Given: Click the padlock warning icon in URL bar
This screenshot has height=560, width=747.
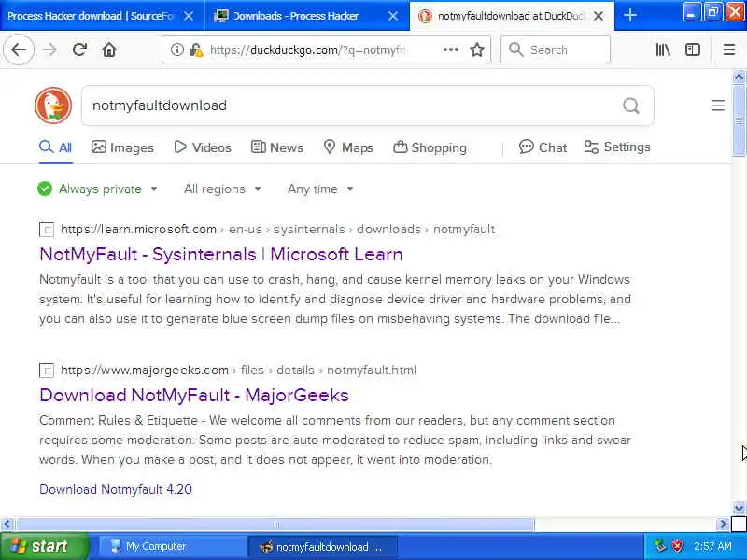Looking at the screenshot, I should 196,49.
